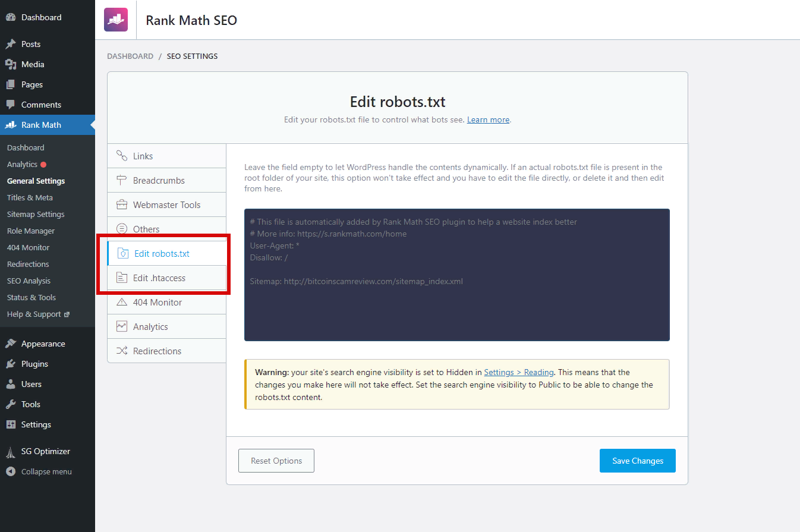Click the Links chain icon
800x532 pixels.
point(122,156)
